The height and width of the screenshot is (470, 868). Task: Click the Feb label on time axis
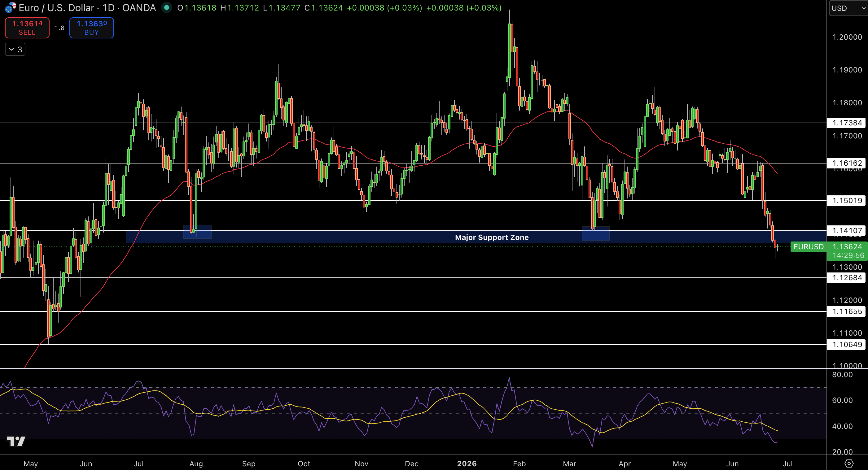(x=519, y=463)
